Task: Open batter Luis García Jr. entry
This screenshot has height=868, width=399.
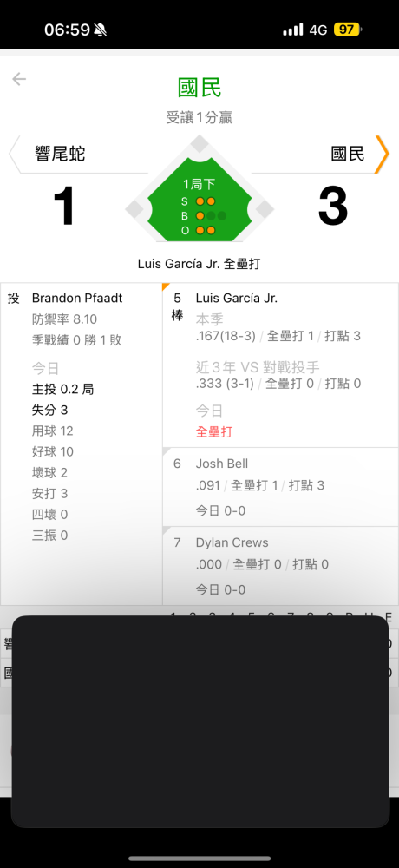Action: (x=236, y=298)
